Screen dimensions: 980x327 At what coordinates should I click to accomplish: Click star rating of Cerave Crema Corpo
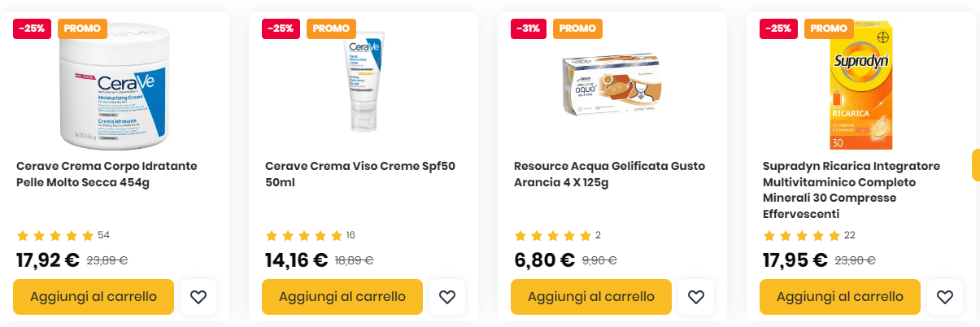pos(55,236)
